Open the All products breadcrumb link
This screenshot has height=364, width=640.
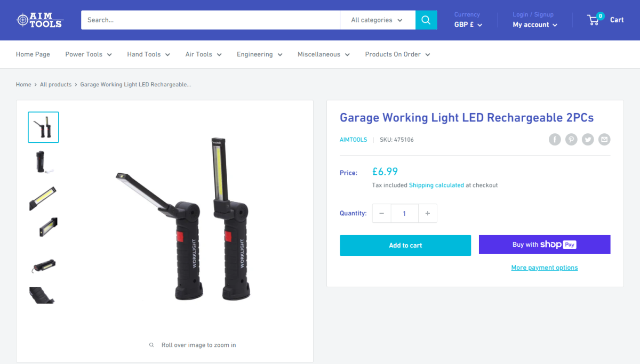(x=55, y=85)
